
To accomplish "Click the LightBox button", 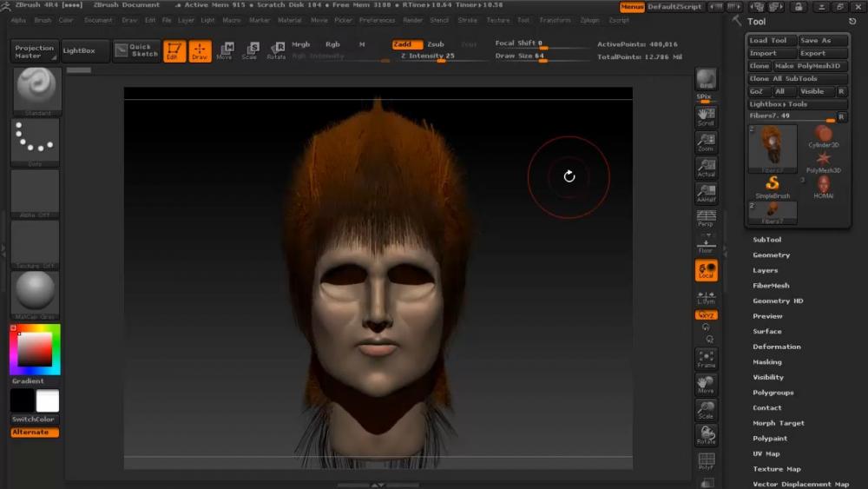I will tap(84, 50).
